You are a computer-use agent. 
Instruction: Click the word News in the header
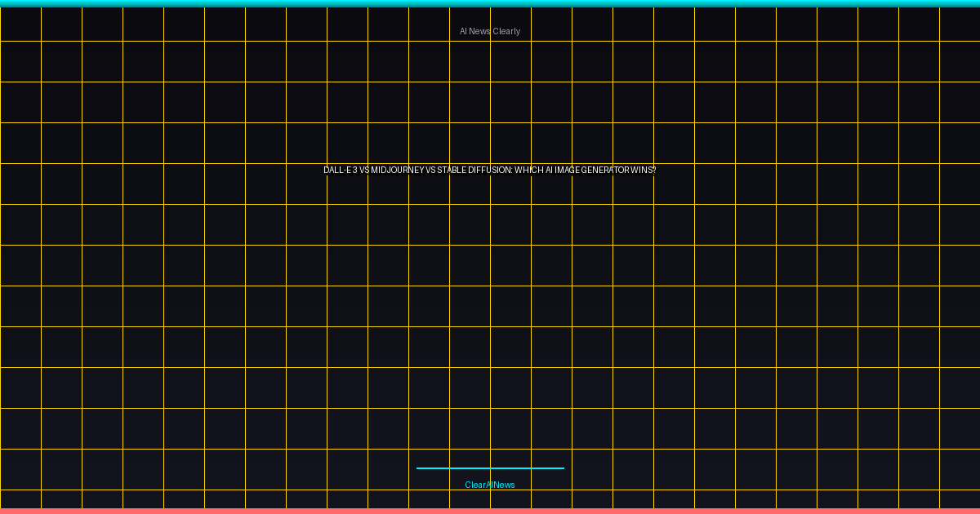tap(479, 31)
